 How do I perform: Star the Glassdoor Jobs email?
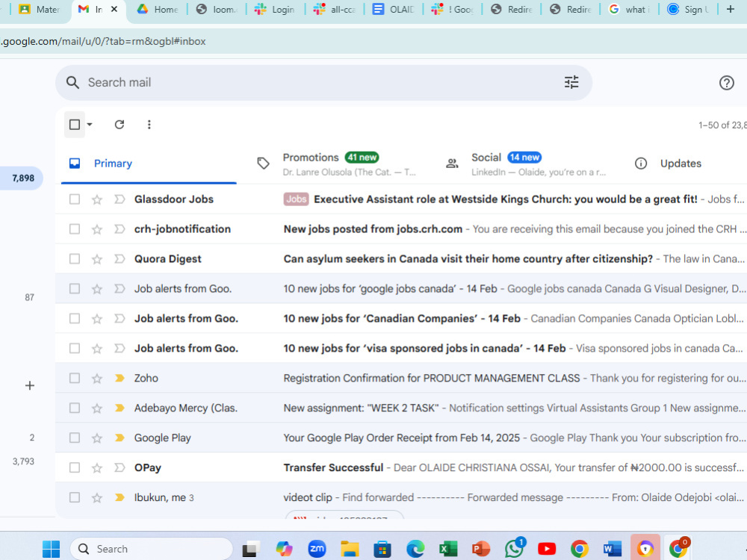click(x=97, y=199)
